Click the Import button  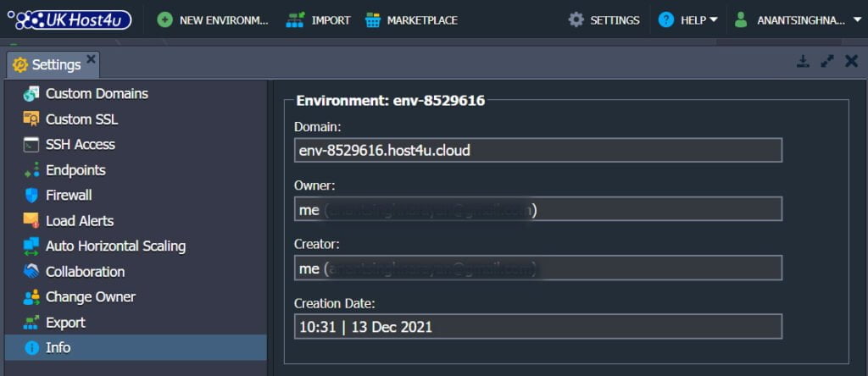(319, 20)
